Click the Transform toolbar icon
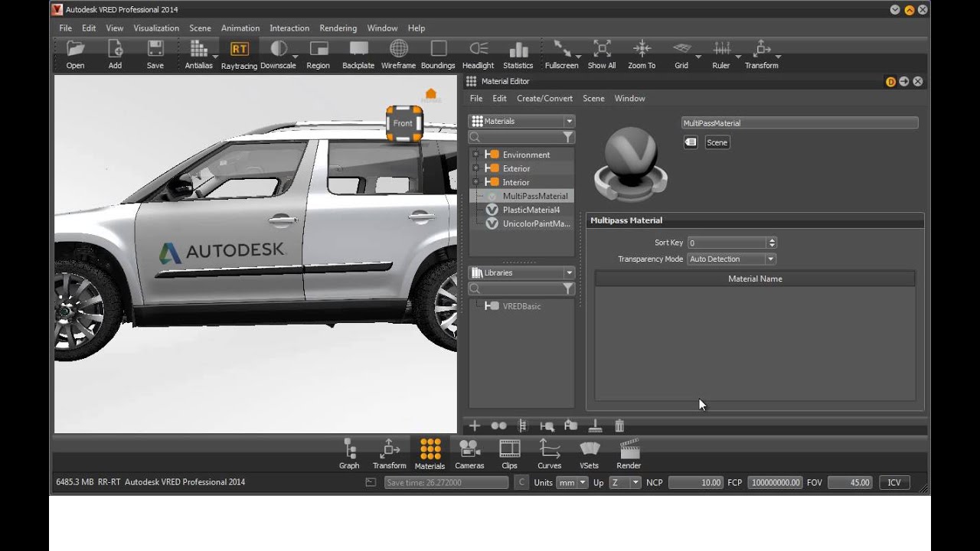Viewport: 980px width, 551px height. [x=762, y=54]
